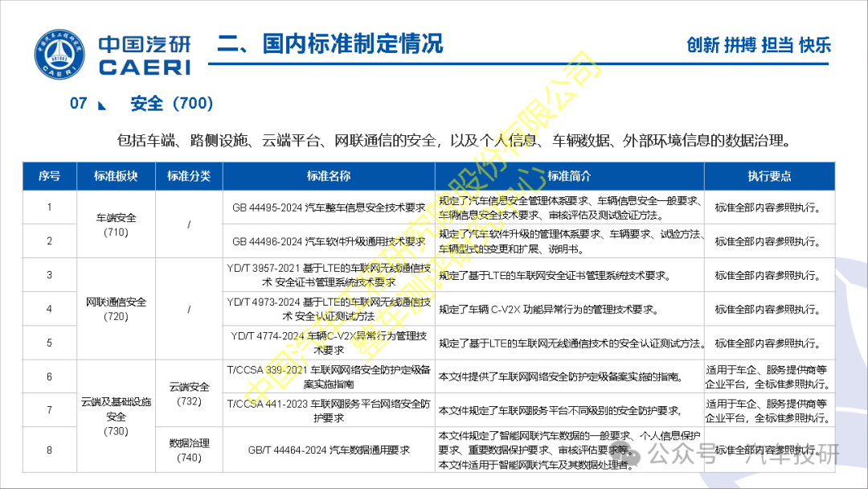Click the small triangle marker beside 07
868x489 pixels.
(x=102, y=105)
